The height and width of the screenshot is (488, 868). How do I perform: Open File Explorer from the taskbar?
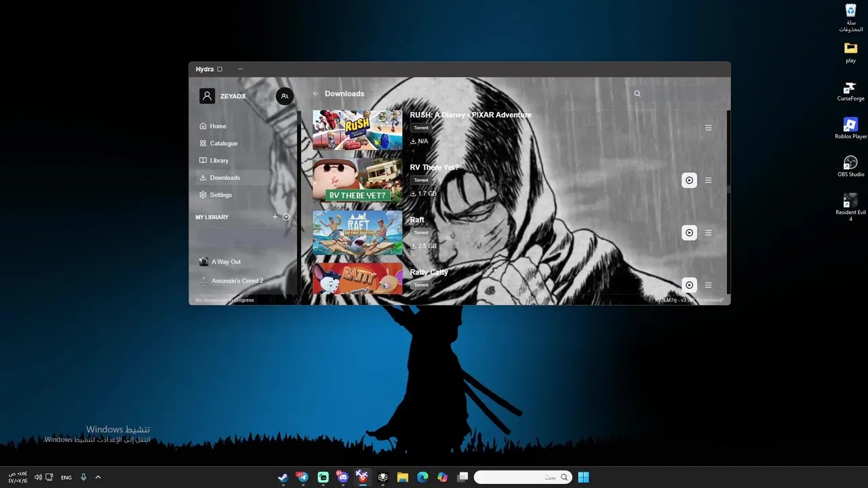[402, 477]
